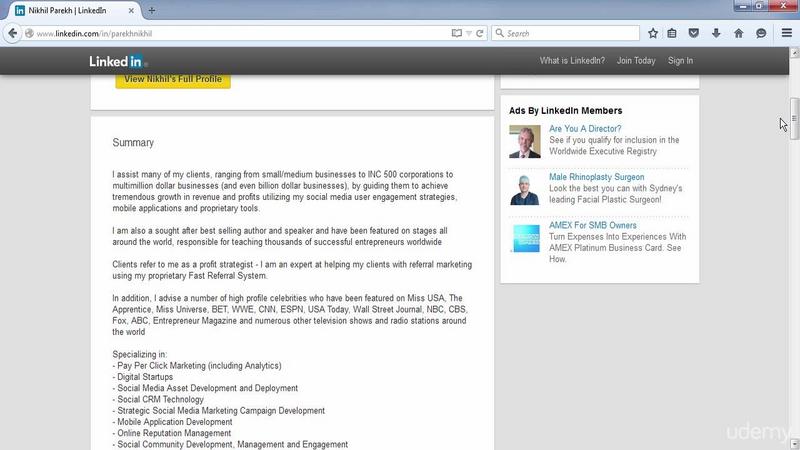The height and width of the screenshot is (450, 800).
Task: Click the LinkedIn logo in header
Action: click(x=118, y=61)
